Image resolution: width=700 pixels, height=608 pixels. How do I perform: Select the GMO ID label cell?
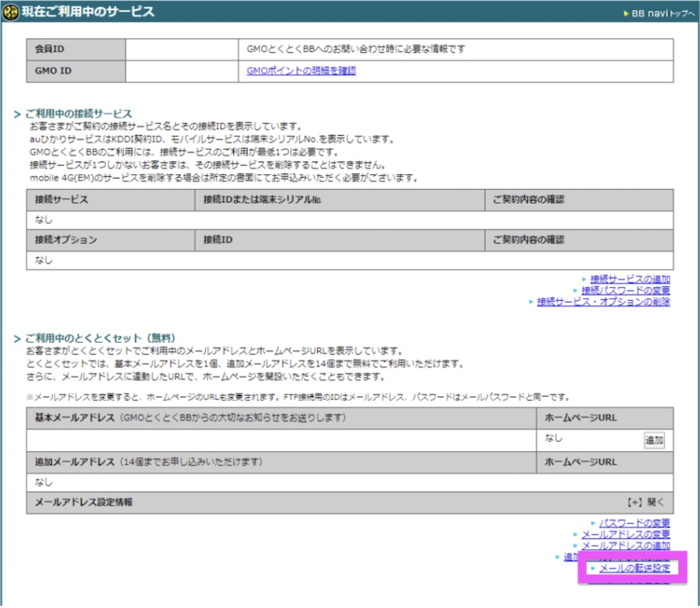click(x=76, y=71)
